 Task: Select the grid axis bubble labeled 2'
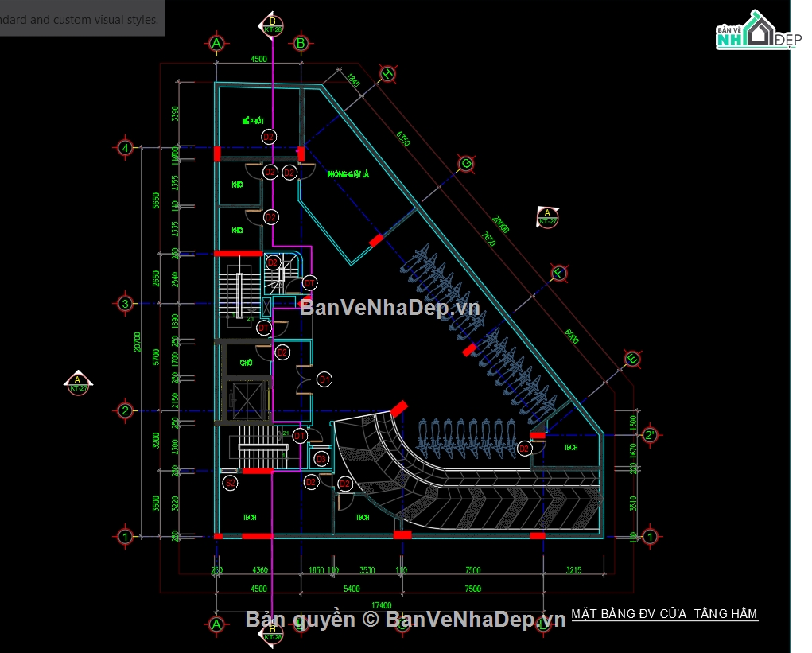650,435
